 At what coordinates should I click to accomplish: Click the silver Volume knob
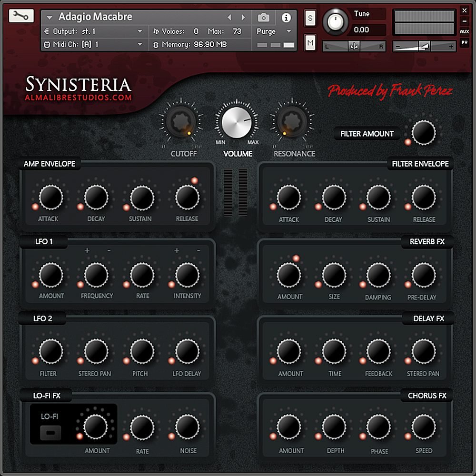coord(237,122)
